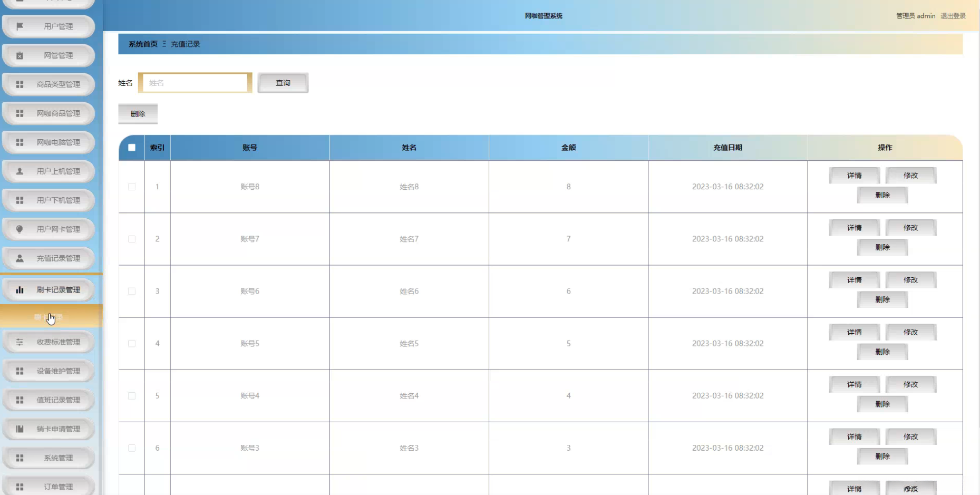Open the 值班记录管理 menu
This screenshot has width=980, height=495.
[x=48, y=400]
